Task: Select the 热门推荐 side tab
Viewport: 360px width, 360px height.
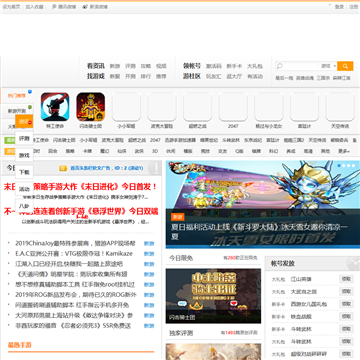Action: click(17, 96)
